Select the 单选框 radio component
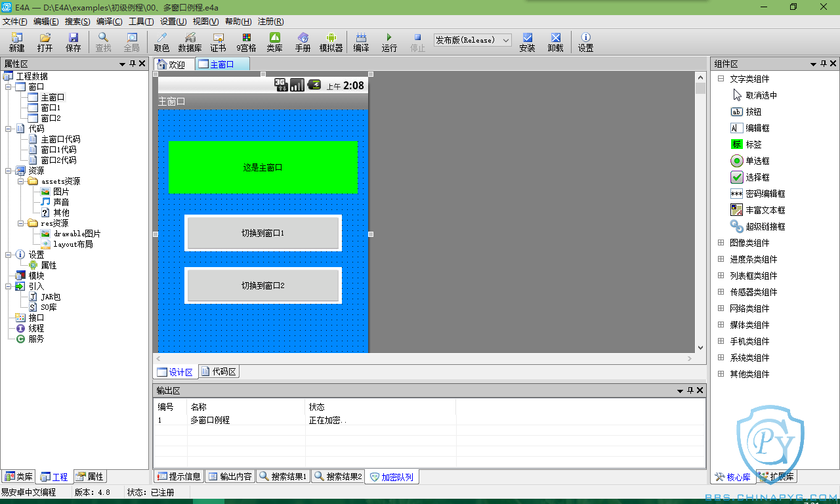 click(750, 161)
